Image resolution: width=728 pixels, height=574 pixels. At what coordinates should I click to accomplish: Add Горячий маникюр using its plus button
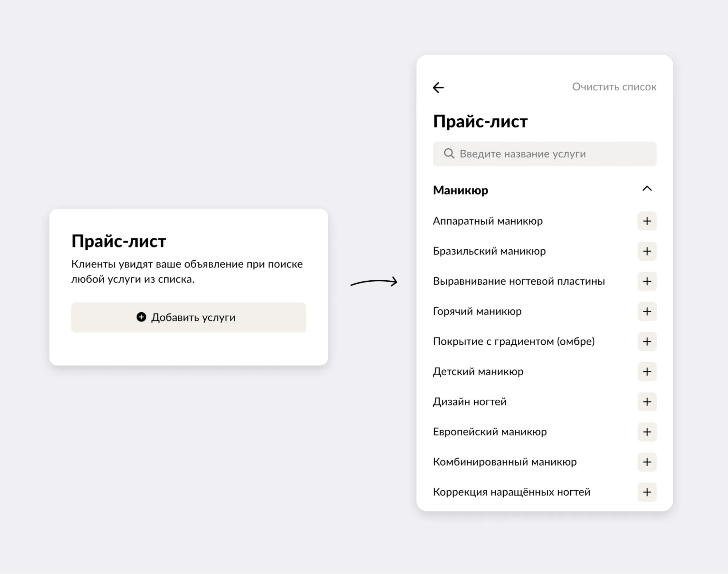[x=647, y=312]
